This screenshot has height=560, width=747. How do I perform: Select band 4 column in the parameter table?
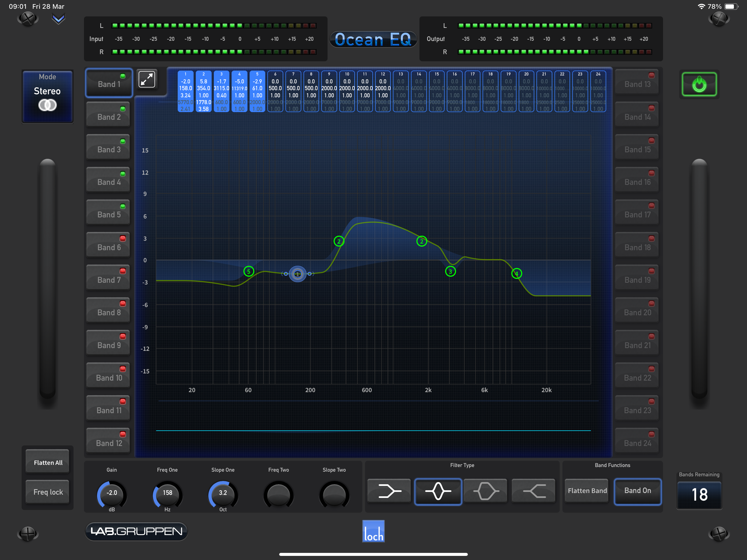click(x=240, y=91)
